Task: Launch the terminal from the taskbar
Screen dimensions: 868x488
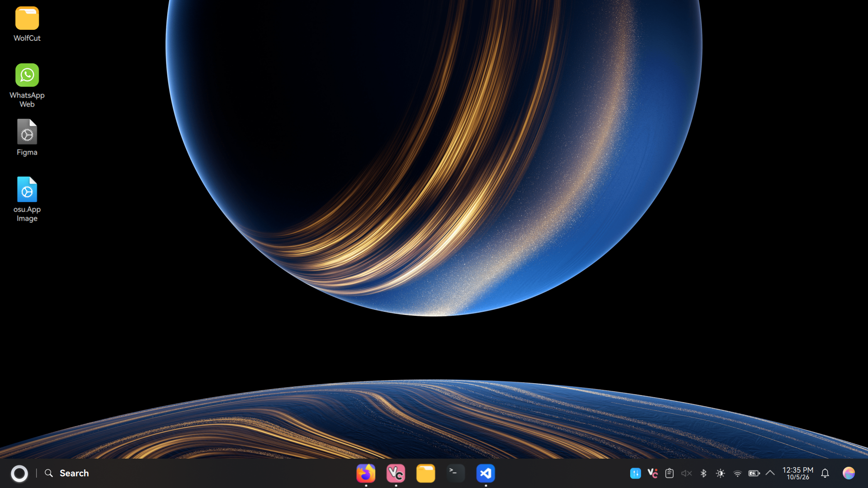Action: click(x=455, y=474)
